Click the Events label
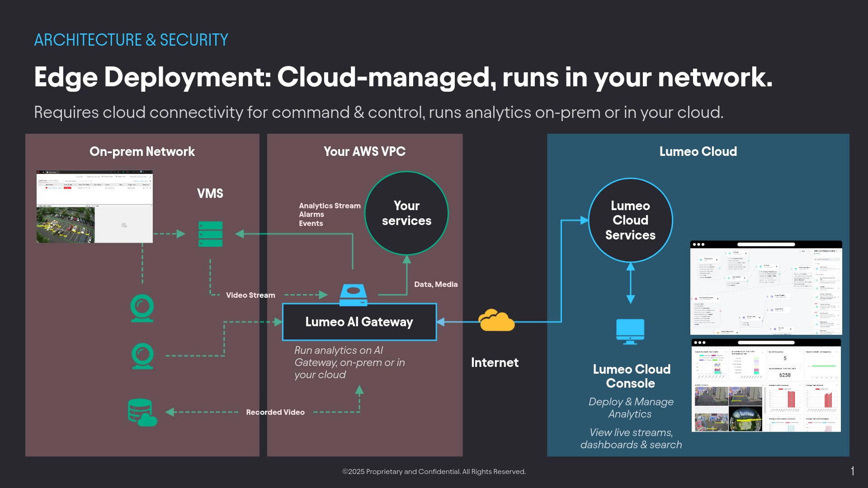 pyautogui.click(x=311, y=223)
